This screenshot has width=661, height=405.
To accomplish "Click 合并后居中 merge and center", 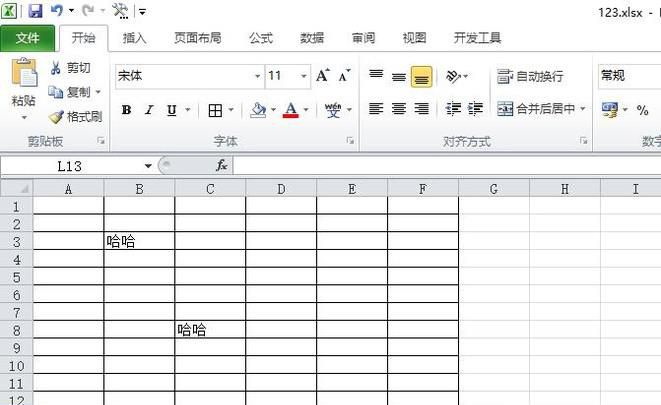I will (536, 109).
